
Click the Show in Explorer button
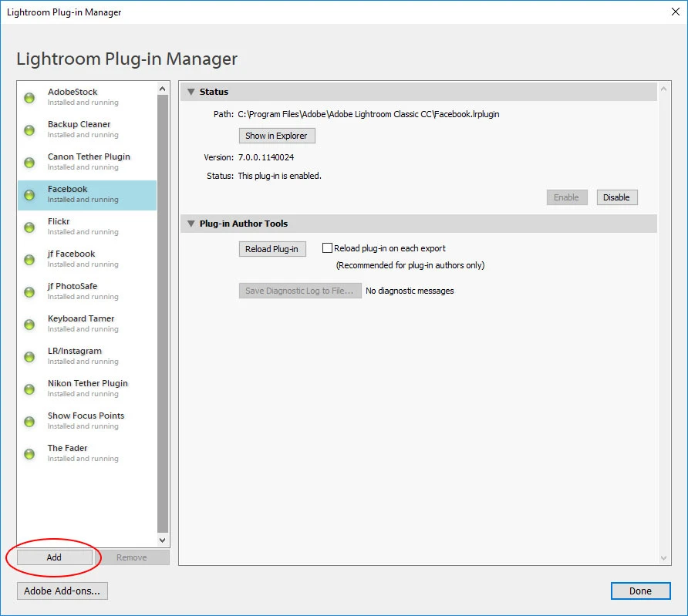point(276,136)
